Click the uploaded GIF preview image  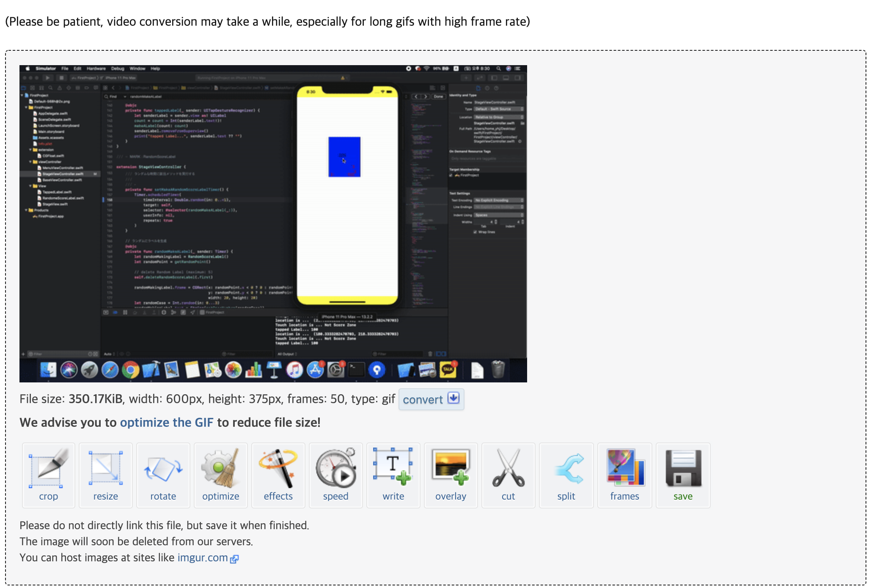[x=273, y=223]
